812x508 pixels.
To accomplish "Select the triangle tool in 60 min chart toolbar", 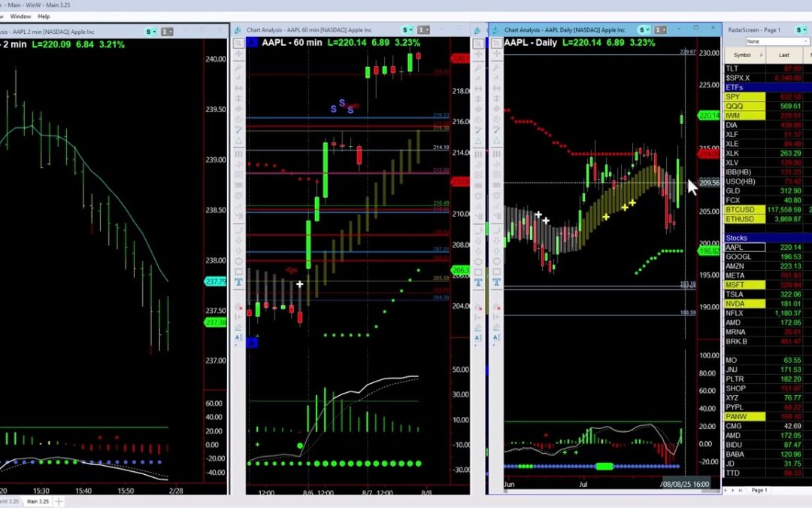I will pyautogui.click(x=239, y=141).
